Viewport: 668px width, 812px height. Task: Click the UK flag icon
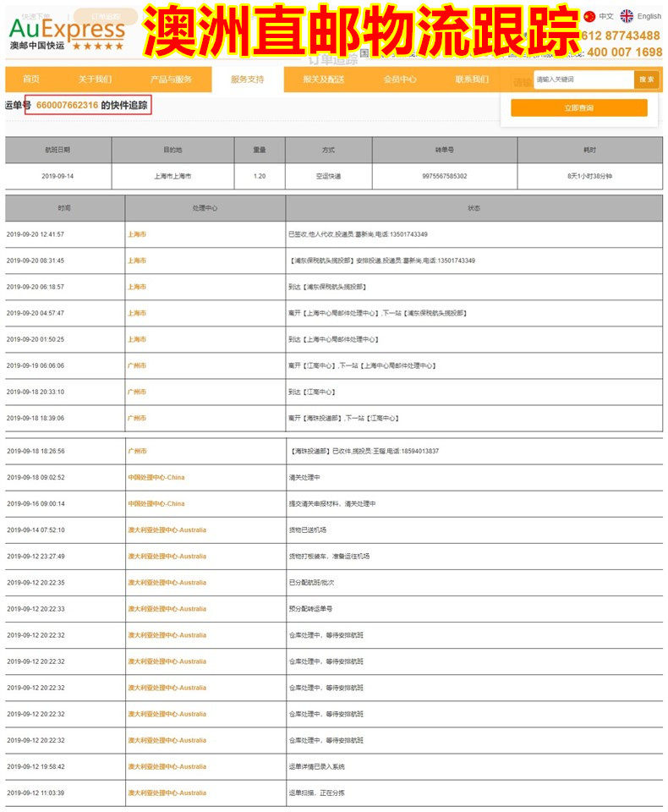[627, 16]
